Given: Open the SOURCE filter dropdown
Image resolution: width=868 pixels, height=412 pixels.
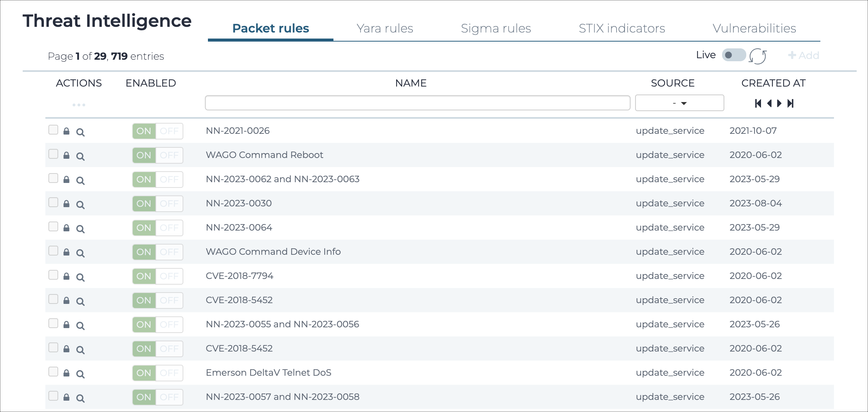Looking at the screenshot, I should tap(679, 103).
